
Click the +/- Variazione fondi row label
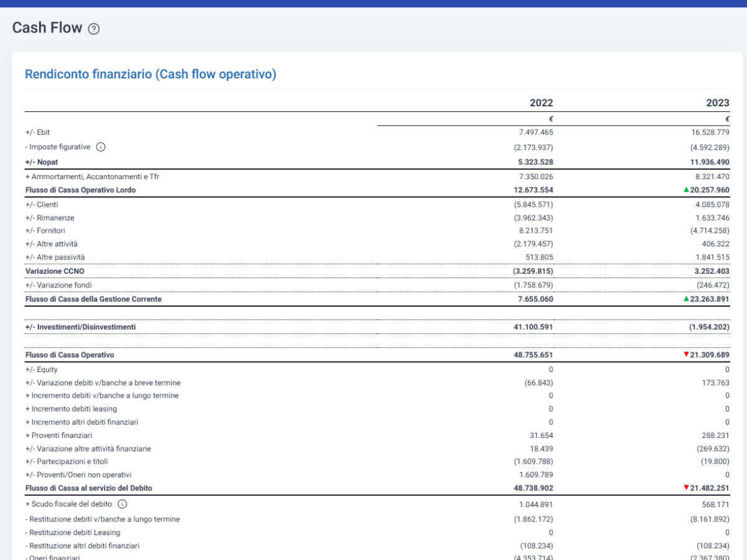click(x=59, y=285)
